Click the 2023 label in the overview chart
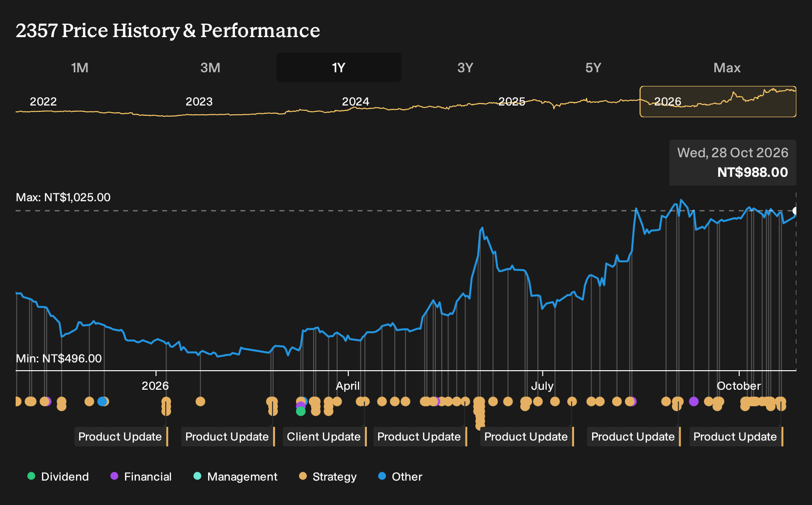 click(199, 102)
